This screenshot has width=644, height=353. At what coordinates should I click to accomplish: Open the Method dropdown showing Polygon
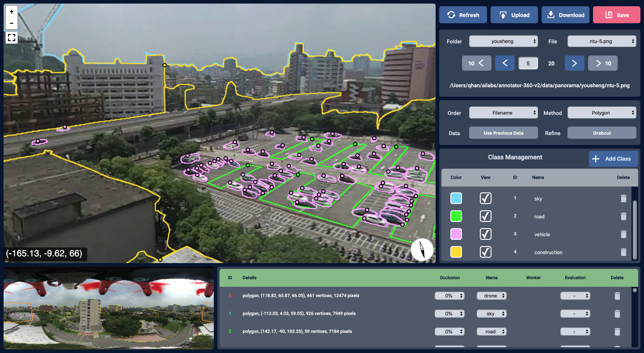click(x=602, y=113)
